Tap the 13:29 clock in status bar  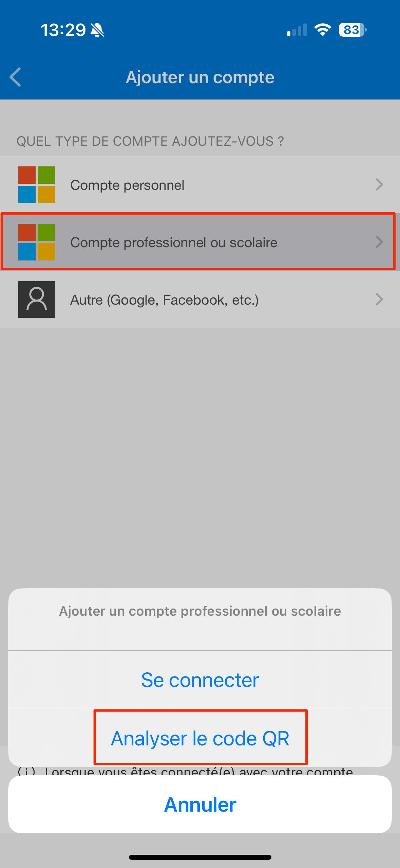pos(63,30)
